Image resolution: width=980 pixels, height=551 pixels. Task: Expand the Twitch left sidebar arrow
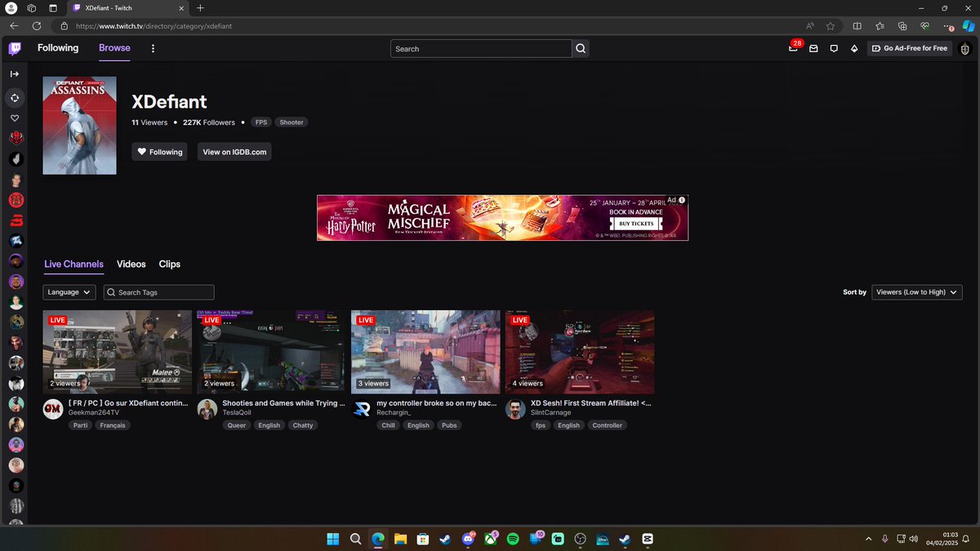15,74
